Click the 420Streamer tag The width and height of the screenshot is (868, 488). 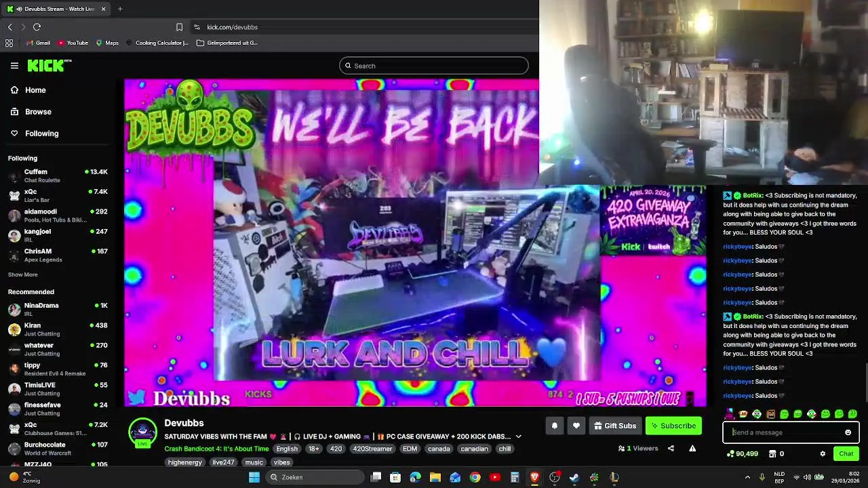(x=372, y=449)
